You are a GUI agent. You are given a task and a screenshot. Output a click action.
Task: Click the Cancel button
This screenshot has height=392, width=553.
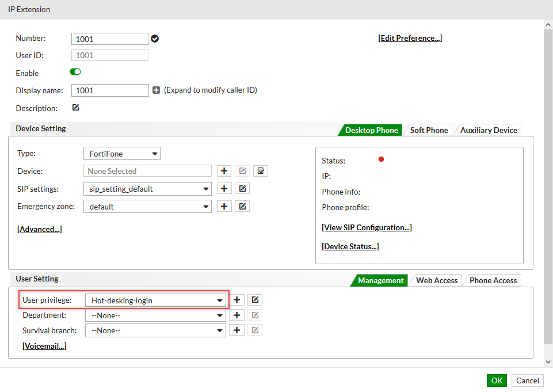click(x=528, y=380)
